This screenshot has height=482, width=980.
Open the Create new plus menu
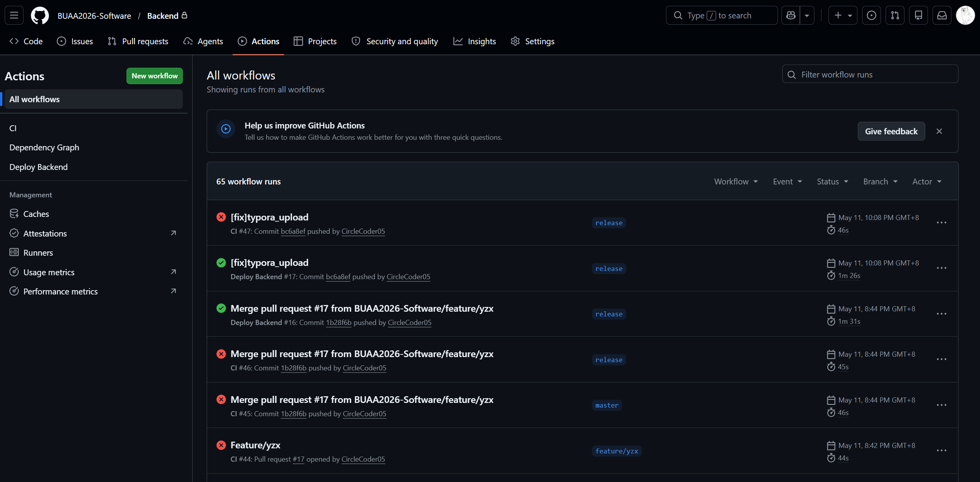point(843,15)
